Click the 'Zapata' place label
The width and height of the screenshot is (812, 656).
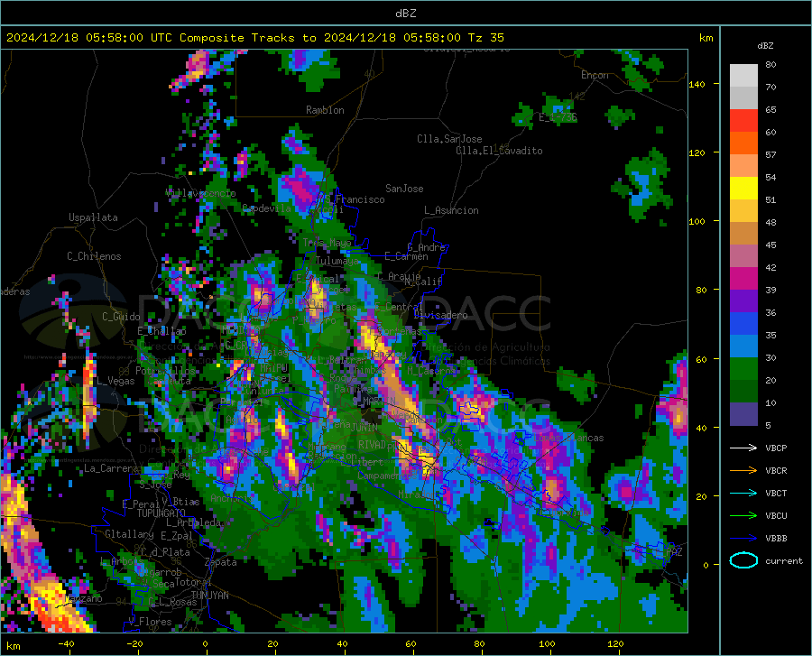point(221,562)
